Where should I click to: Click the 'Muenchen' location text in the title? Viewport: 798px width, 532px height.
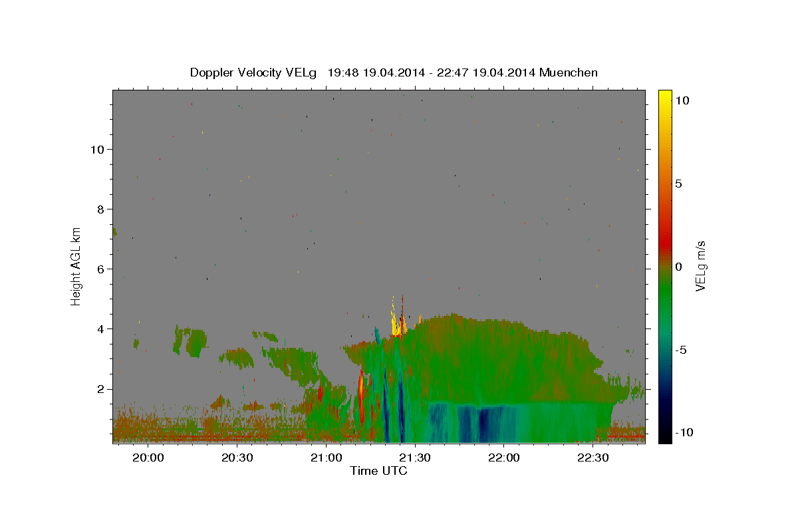(x=569, y=72)
